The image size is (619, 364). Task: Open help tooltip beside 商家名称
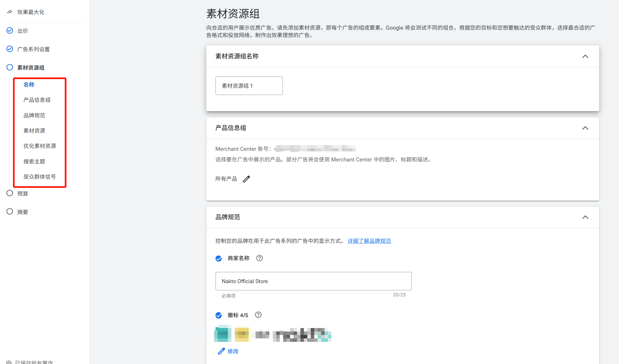(259, 258)
